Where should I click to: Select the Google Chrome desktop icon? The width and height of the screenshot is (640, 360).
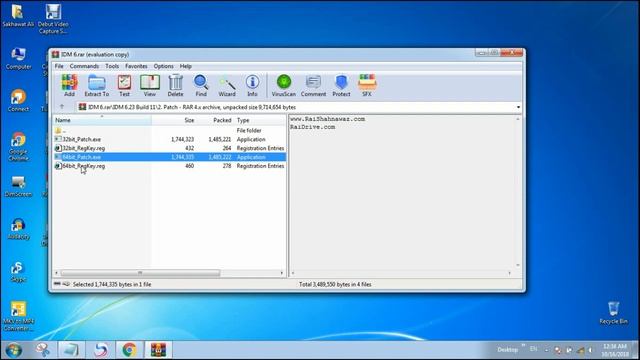coord(18,146)
